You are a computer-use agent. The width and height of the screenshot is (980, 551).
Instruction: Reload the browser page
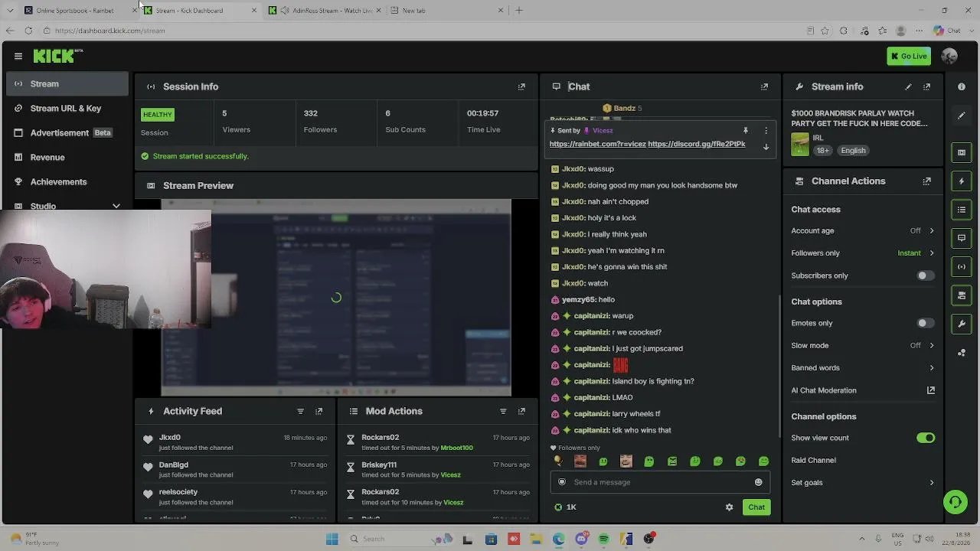[x=28, y=31]
